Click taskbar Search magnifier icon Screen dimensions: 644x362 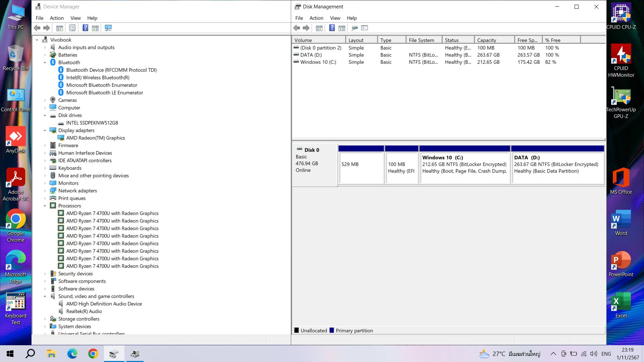point(31,354)
